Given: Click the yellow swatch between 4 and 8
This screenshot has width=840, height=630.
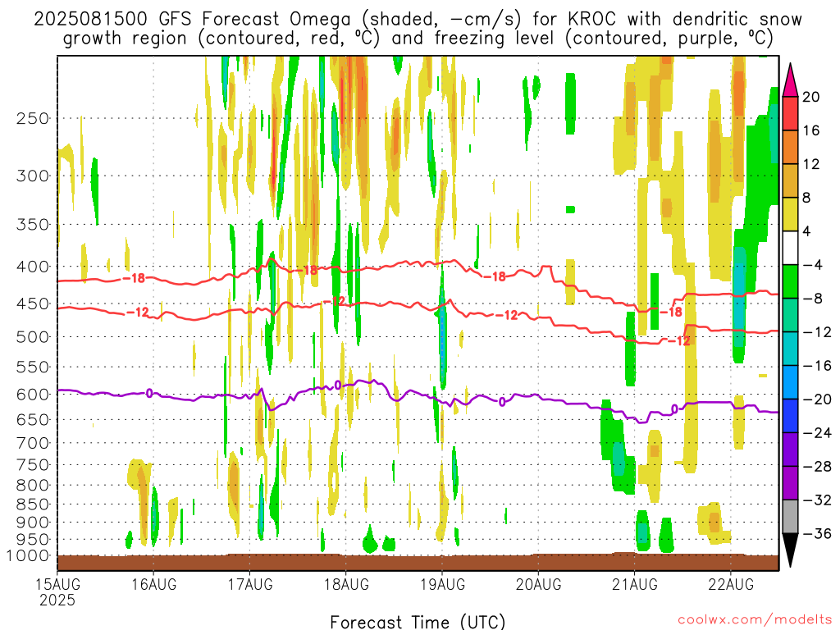Looking at the screenshot, I should (790, 214).
